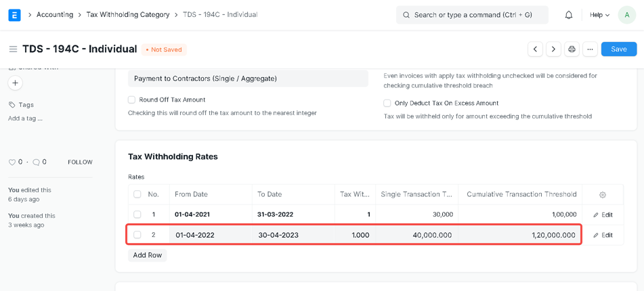
Task: Select row 1 checkbox in rates table
Action: click(x=137, y=215)
